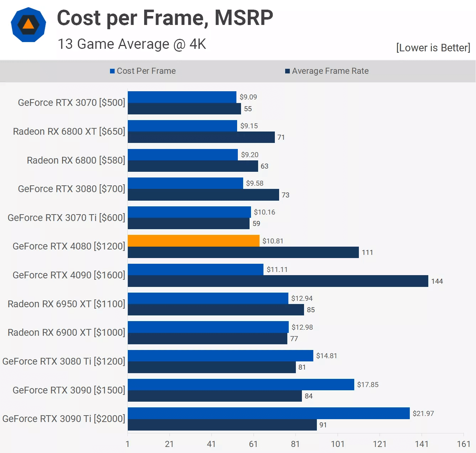Click the Cost Per Frame legend swatch
476x453 pixels.
(113, 71)
